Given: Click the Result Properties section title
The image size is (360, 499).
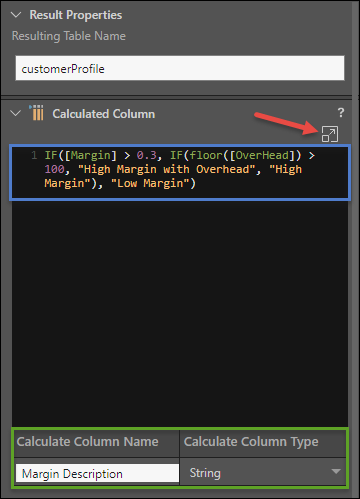Looking at the screenshot, I should point(76,15).
